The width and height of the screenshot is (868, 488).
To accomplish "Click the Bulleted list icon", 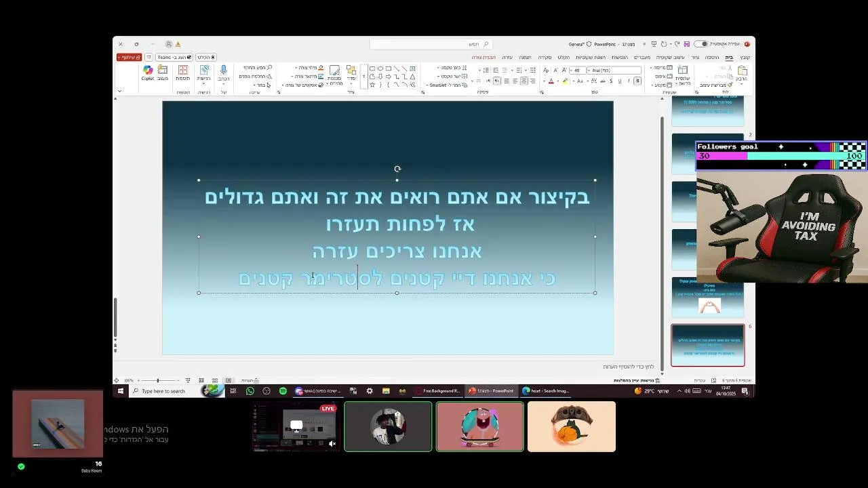I will click(533, 70).
